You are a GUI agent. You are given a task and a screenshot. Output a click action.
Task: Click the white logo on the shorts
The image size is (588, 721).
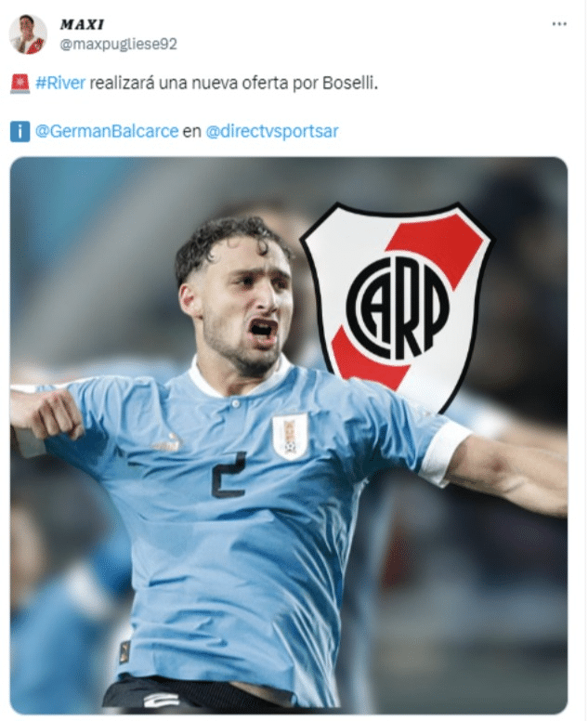pos(160,700)
